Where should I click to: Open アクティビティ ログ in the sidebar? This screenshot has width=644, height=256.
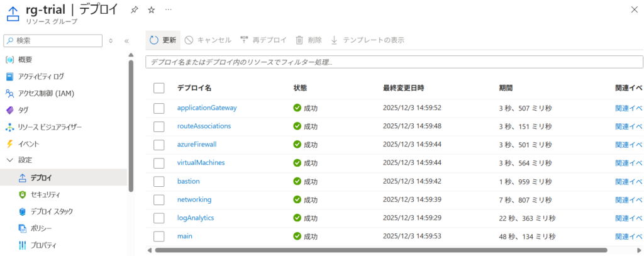(40, 77)
